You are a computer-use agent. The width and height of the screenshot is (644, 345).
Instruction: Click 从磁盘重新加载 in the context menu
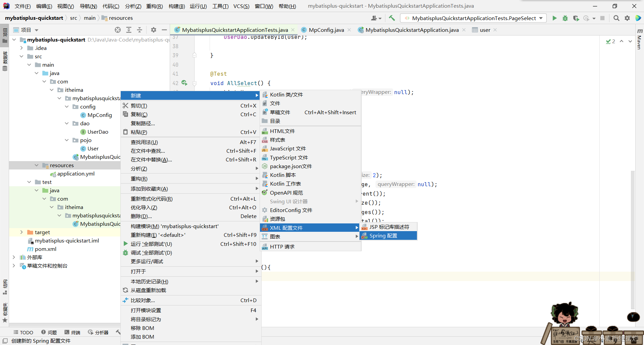tap(191, 290)
